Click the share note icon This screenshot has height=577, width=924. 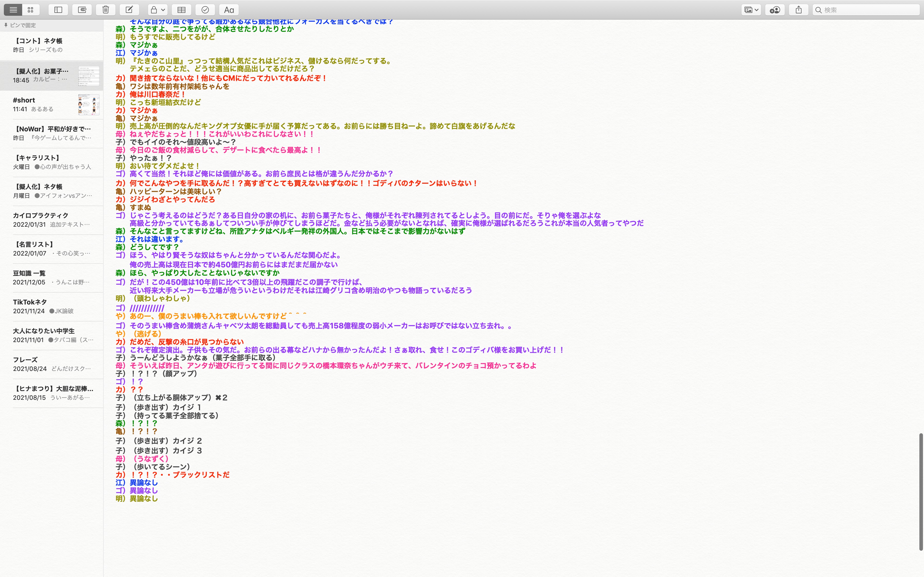[x=798, y=10]
